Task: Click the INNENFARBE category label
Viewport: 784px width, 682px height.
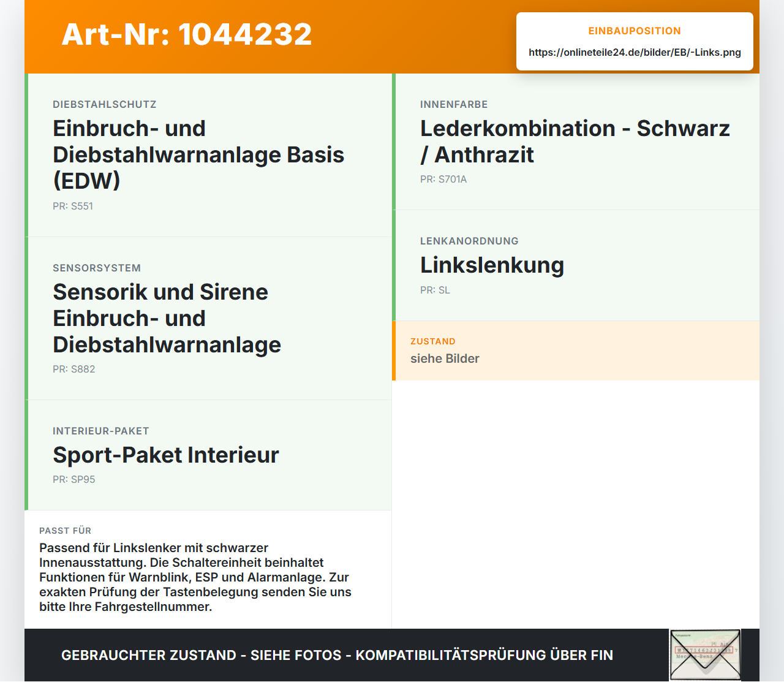Action: (454, 105)
